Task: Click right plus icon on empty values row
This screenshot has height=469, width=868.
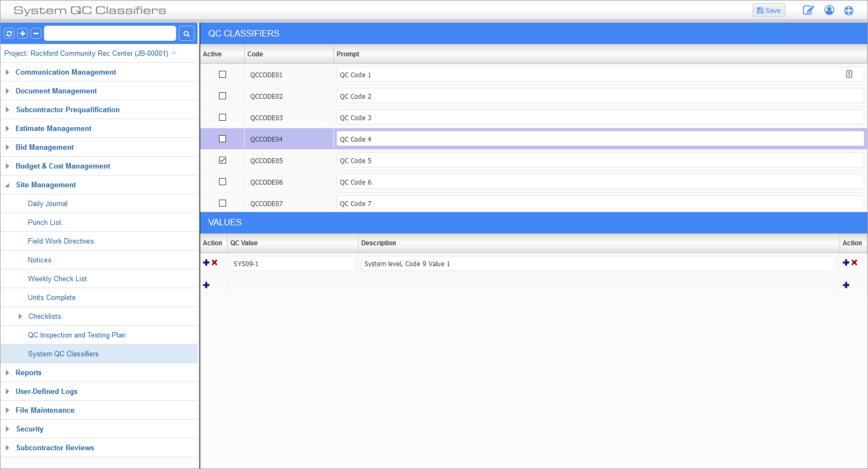Action: click(x=846, y=285)
